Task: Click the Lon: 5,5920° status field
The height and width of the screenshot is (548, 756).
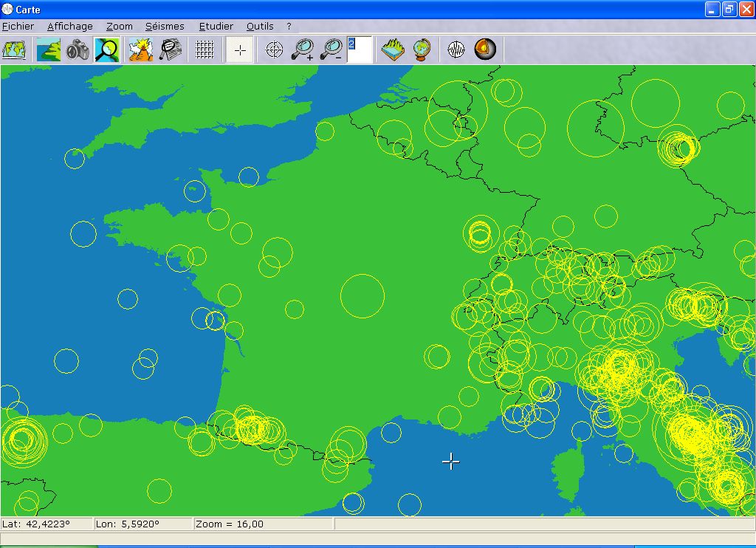Action: tap(143, 524)
